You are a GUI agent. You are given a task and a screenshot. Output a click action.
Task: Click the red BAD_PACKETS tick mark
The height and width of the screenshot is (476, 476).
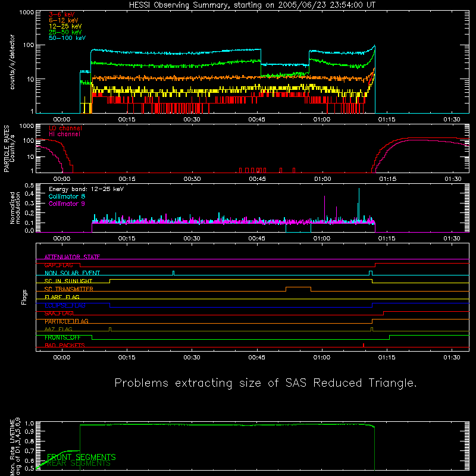364,345
